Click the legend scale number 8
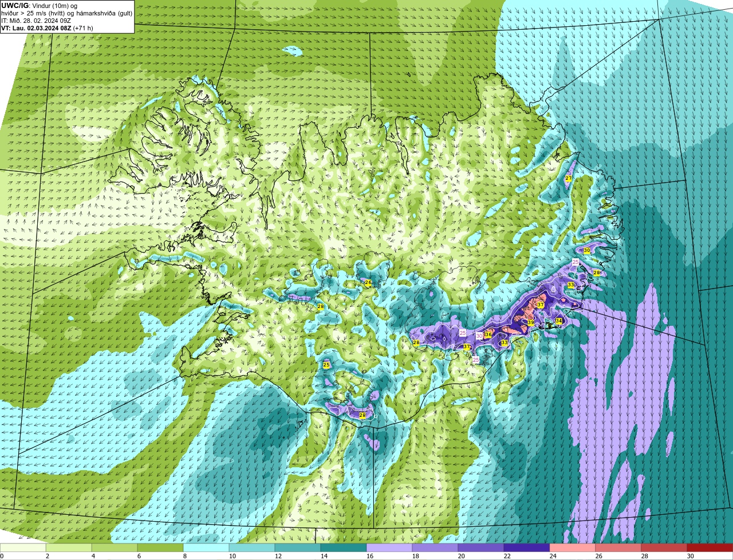The image size is (733, 560). pos(184,556)
